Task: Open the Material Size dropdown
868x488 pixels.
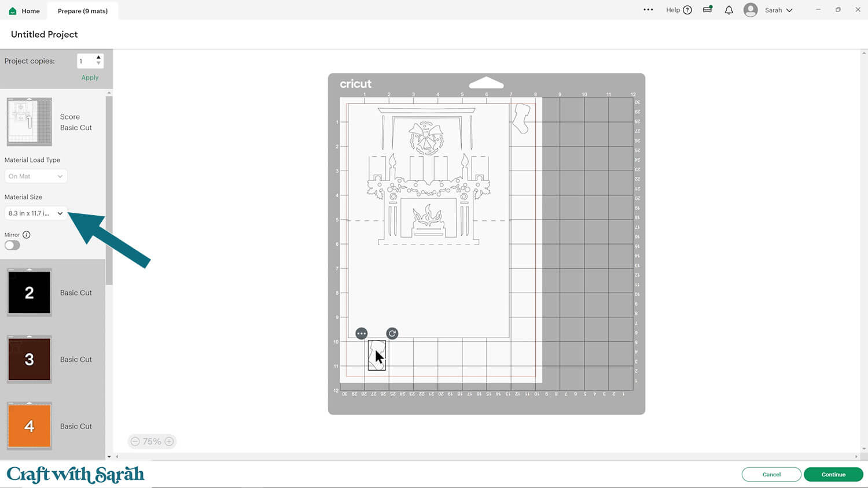Action: point(35,213)
